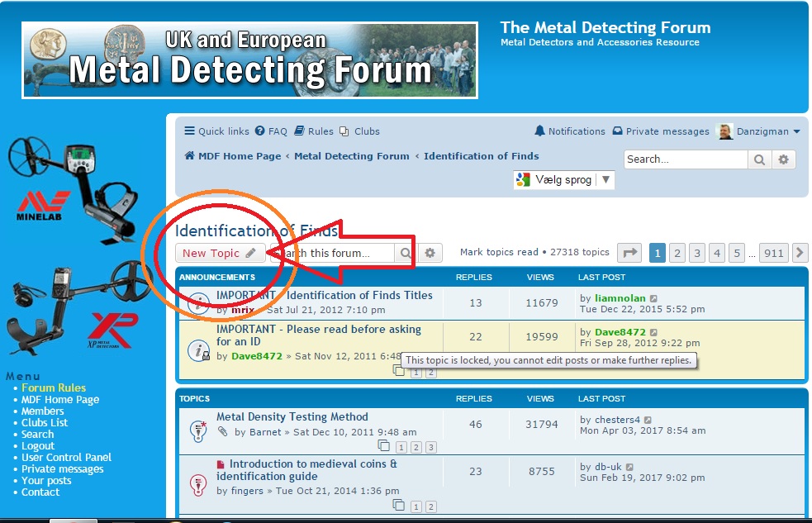
Task: Click the Metal Detecting Forum banner image
Action: (x=249, y=60)
